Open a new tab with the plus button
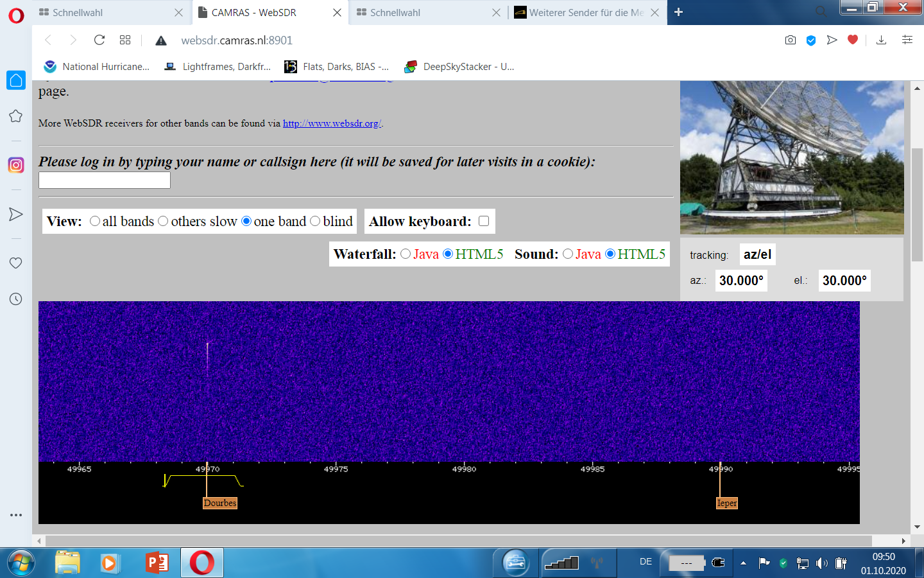 tap(678, 12)
